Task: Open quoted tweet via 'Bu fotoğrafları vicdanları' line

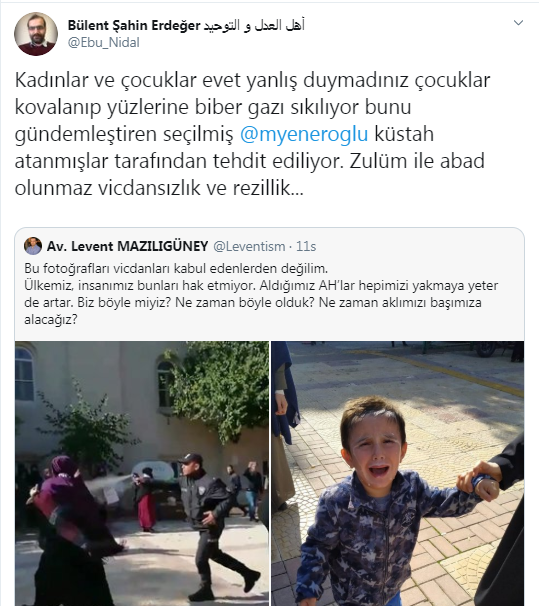Action: 176,268
